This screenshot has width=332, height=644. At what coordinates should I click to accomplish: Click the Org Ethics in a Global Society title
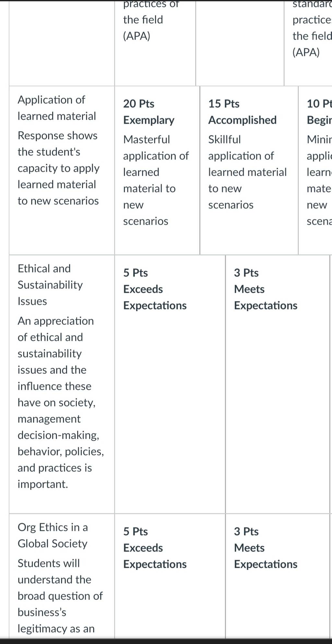[x=53, y=535]
